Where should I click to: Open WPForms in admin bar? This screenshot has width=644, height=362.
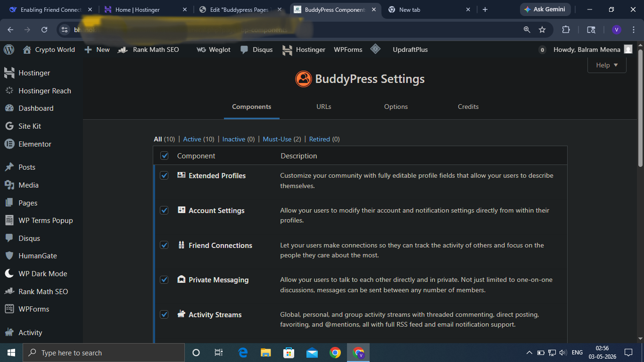tap(348, 49)
